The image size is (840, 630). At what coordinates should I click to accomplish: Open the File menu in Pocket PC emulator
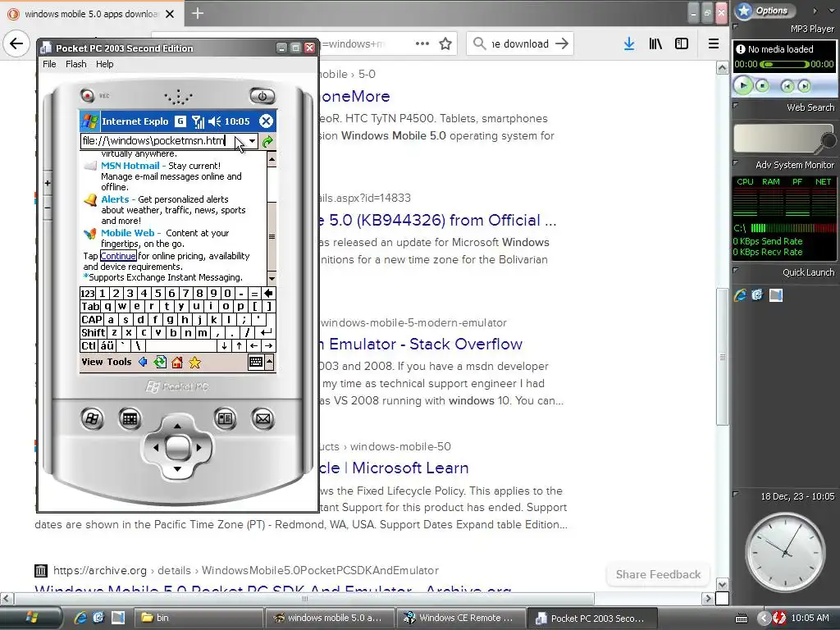point(49,64)
